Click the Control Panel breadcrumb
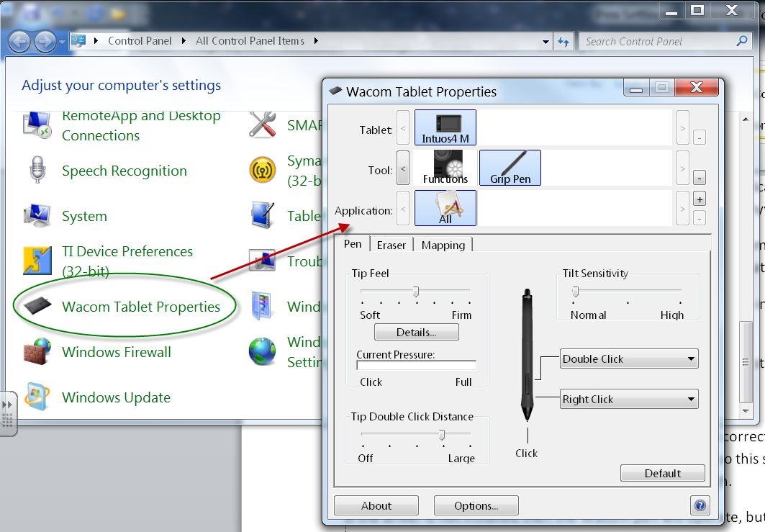The width and height of the screenshot is (765, 532). [140, 41]
